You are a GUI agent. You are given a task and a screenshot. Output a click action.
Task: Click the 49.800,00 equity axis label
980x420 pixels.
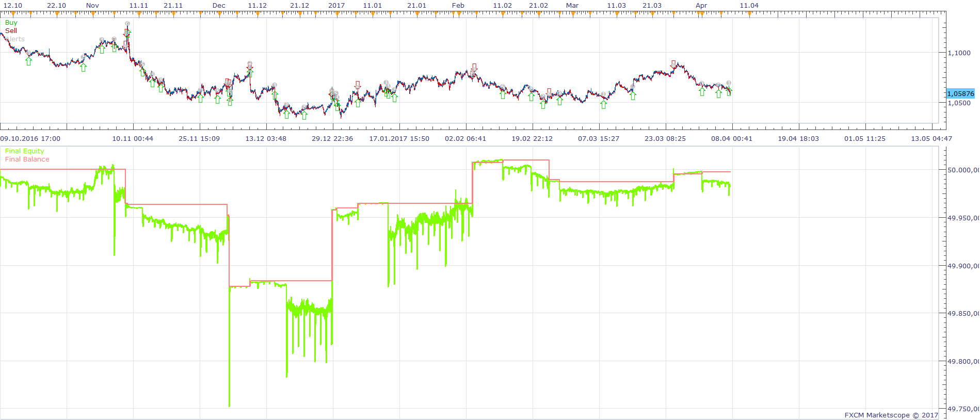pos(963,362)
